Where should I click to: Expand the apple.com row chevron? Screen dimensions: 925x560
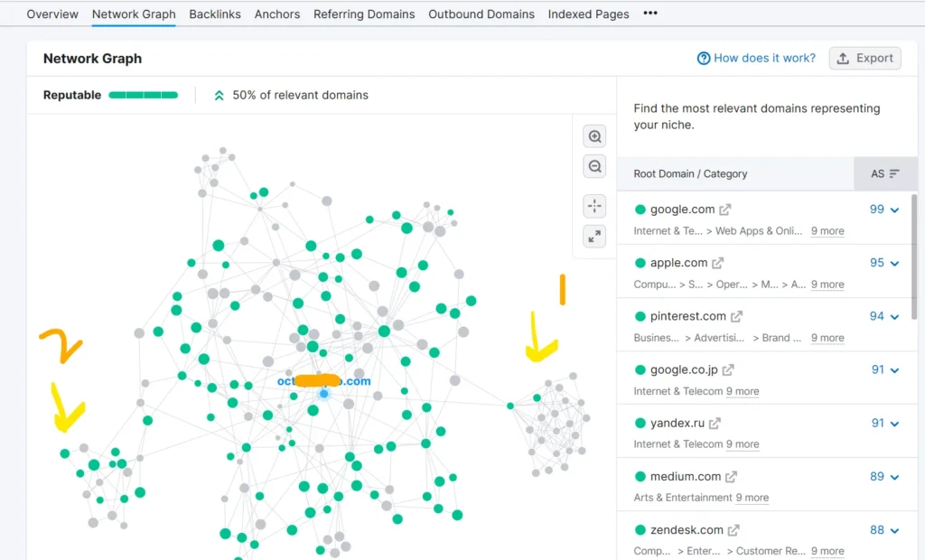click(x=895, y=264)
